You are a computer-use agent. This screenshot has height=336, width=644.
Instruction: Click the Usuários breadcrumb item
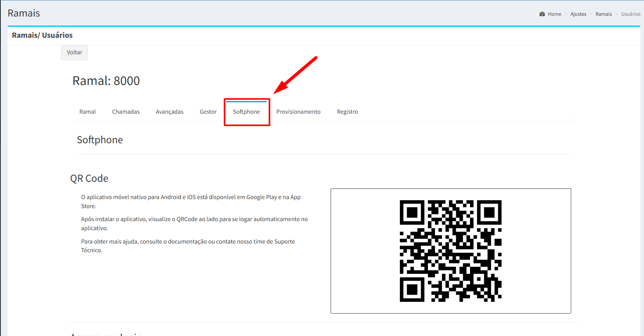630,14
